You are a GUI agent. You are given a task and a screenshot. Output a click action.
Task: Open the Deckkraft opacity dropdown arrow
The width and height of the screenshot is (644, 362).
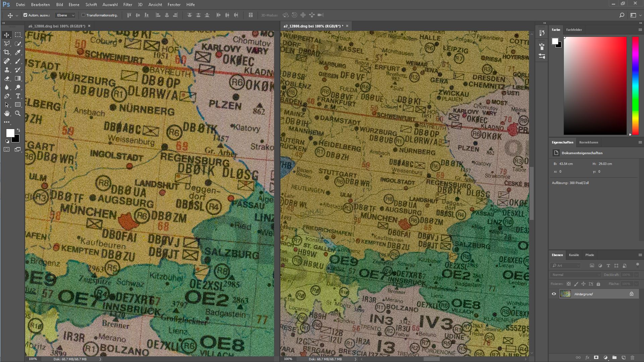636,275
